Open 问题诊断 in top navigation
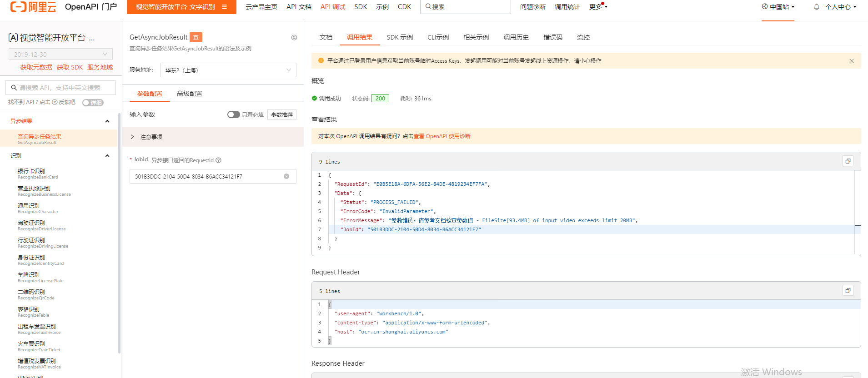This screenshot has height=378, width=868. pyautogui.click(x=533, y=7)
